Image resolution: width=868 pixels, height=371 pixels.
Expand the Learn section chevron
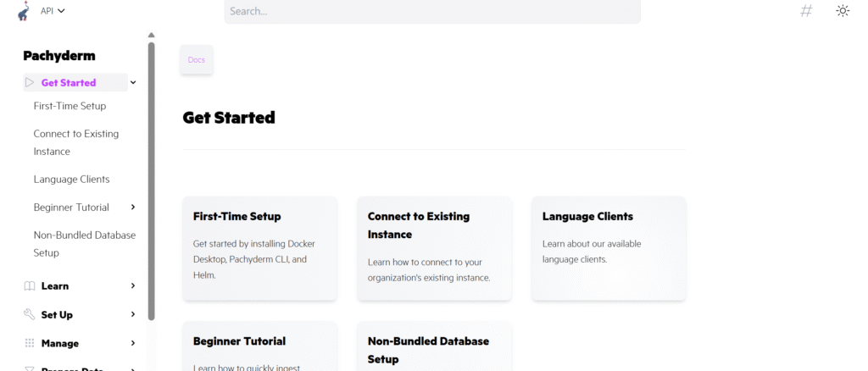click(x=133, y=285)
